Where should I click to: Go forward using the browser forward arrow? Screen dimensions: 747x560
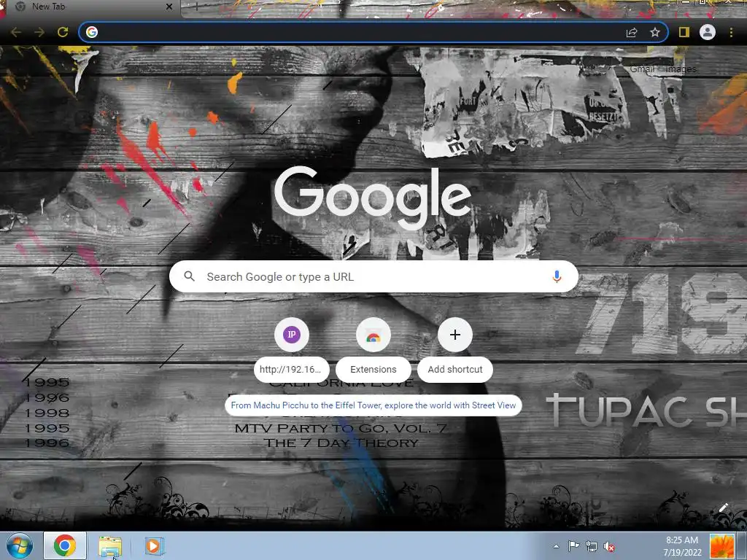(39, 32)
